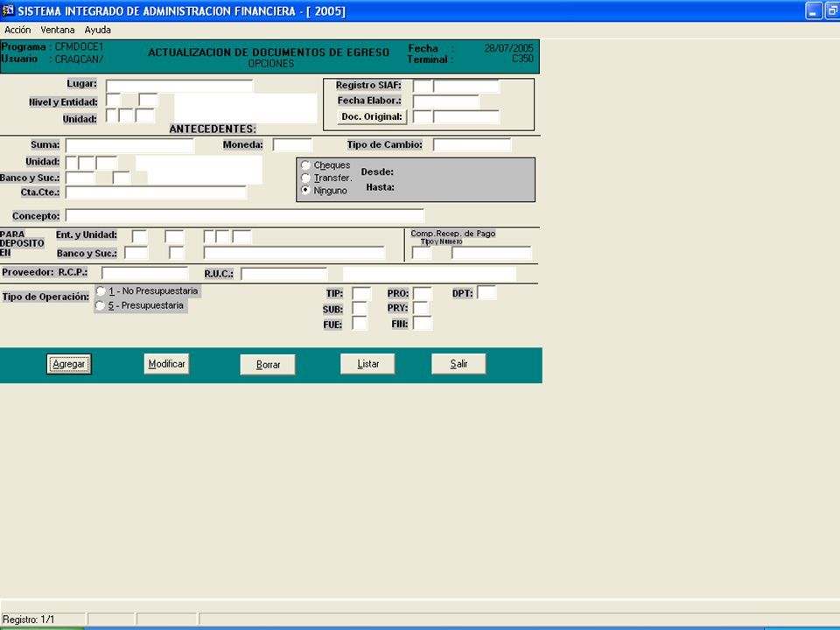The width and height of the screenshot is (840, 630).
Task: Click the Listar button
Action: pos(368,364)
